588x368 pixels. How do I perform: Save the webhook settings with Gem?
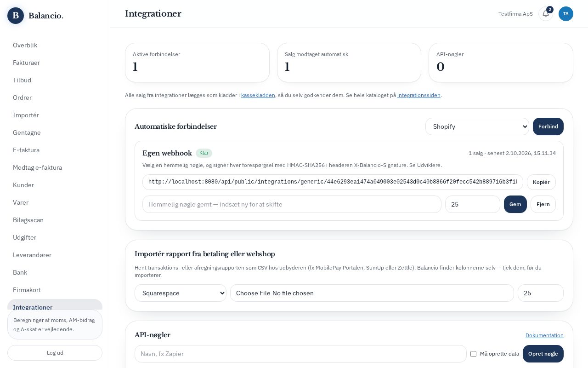coord(515,204)
